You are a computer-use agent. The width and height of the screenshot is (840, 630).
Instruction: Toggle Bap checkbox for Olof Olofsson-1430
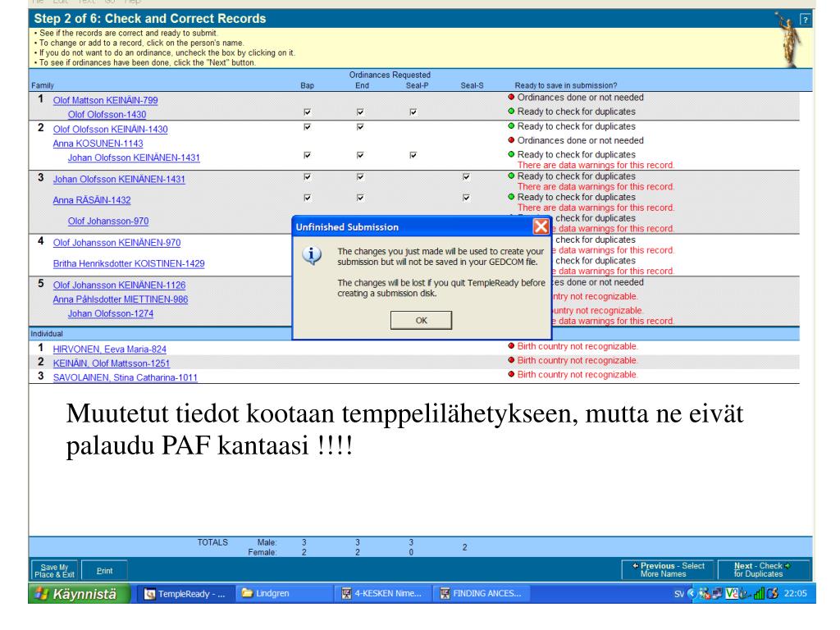click(307, 112)
